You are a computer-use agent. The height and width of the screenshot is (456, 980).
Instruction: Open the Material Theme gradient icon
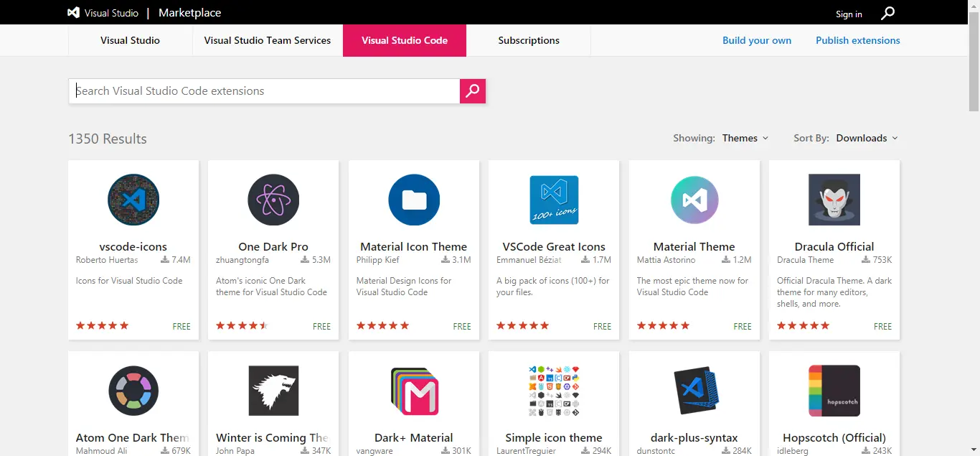(694, 200)
